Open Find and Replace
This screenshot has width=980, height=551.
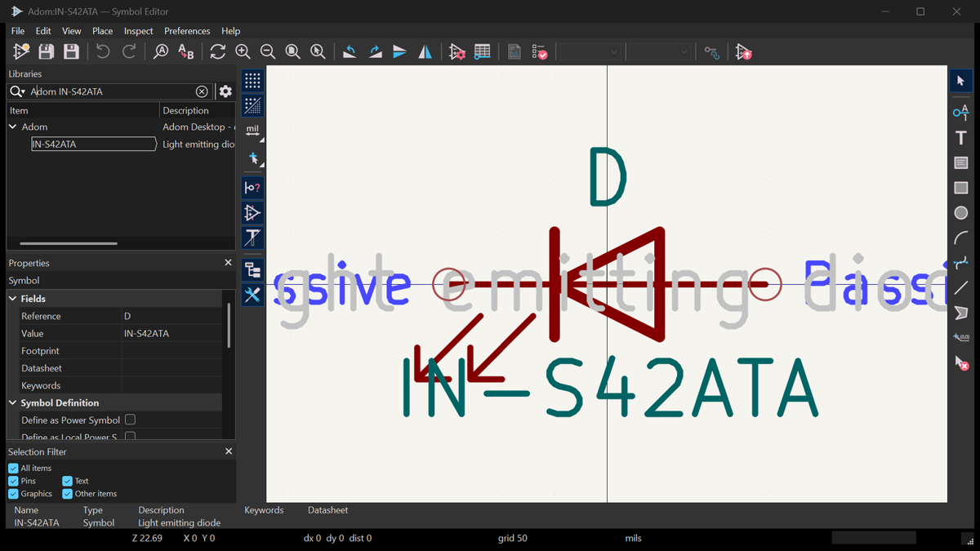[x=186, y=51]
